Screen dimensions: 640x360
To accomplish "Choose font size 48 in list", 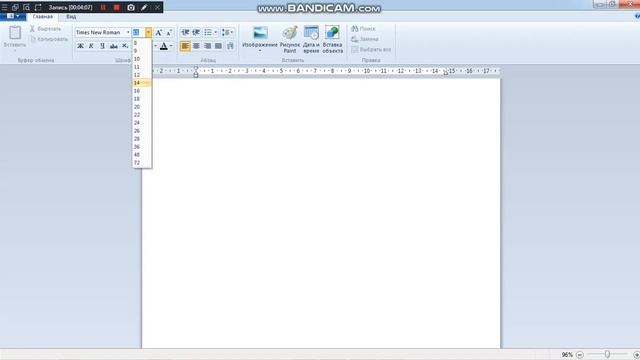I will point(142,155).
